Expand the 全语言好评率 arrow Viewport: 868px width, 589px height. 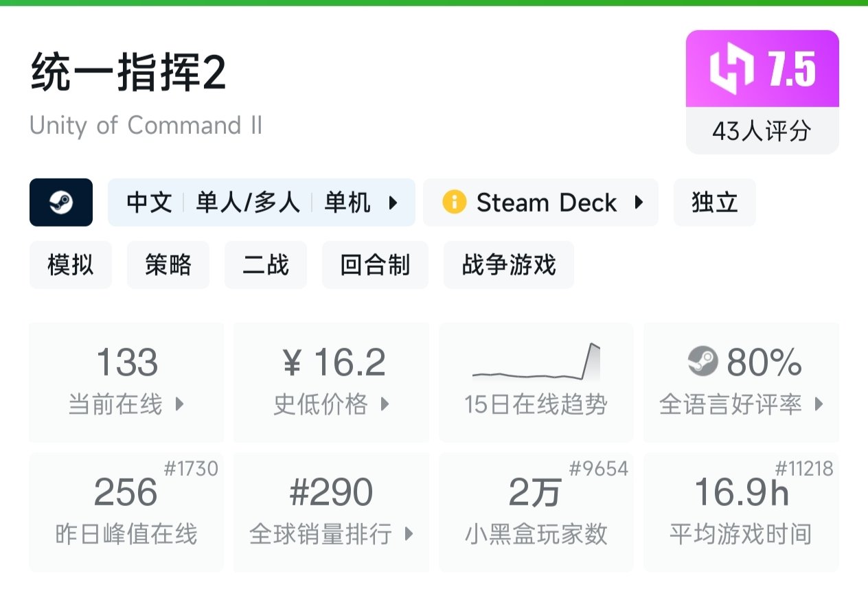point(819,404)
